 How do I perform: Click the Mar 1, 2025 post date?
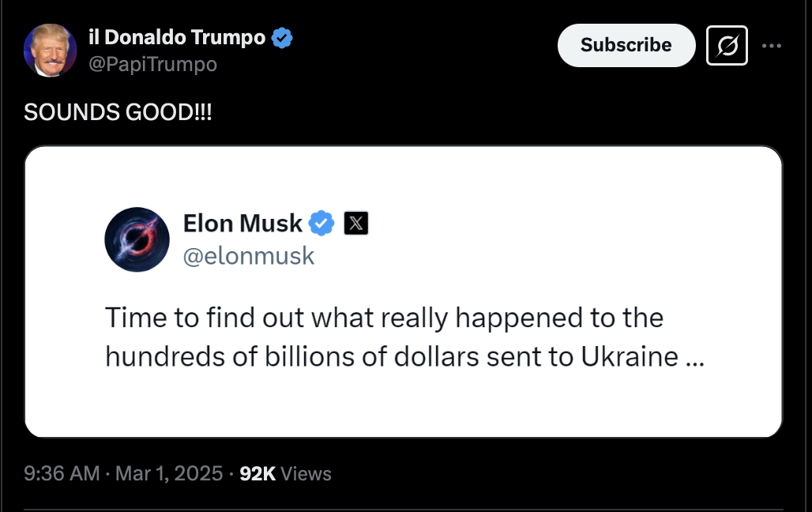(x=169, y=474)
